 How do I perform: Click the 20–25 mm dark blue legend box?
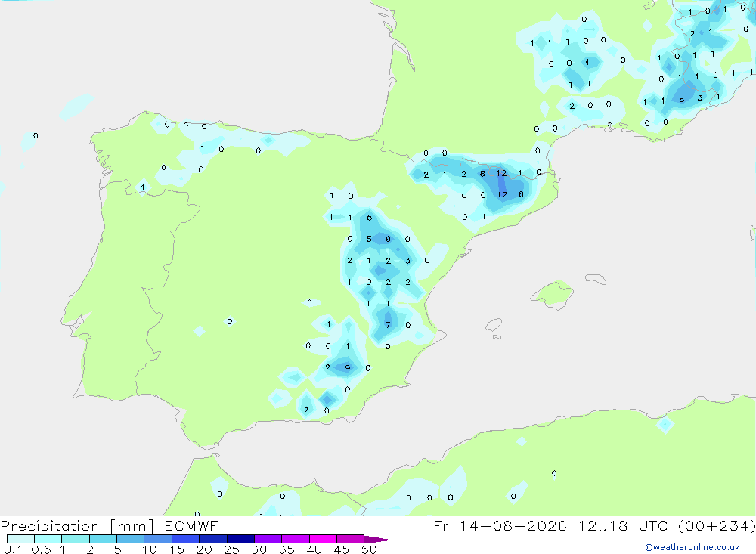pos(213,539)
